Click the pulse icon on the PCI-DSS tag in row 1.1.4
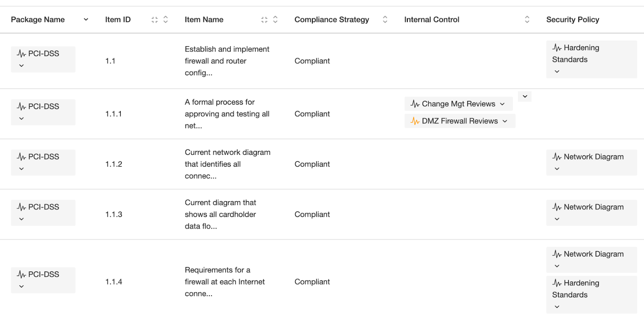Image resolution: width=644 pixels, height=321 pixels. pyautogui.click(x=21, y=274)
